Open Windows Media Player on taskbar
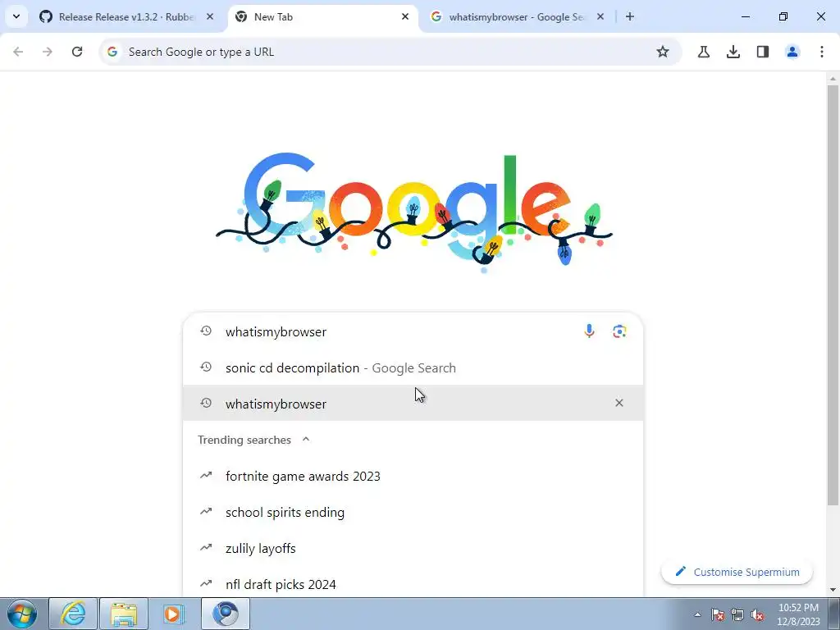The width and height of the screenshot is (840, 630). point(174,614)
